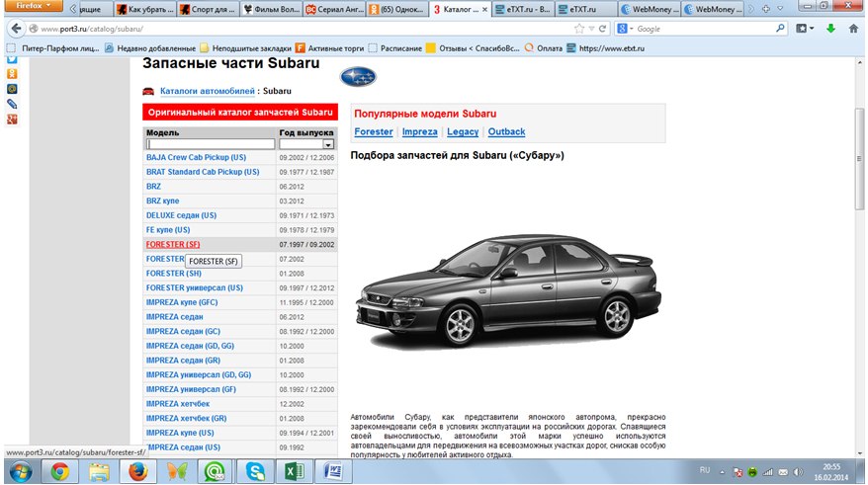Go to home page via house icon
868x485 pixels.
pos(853,29)
